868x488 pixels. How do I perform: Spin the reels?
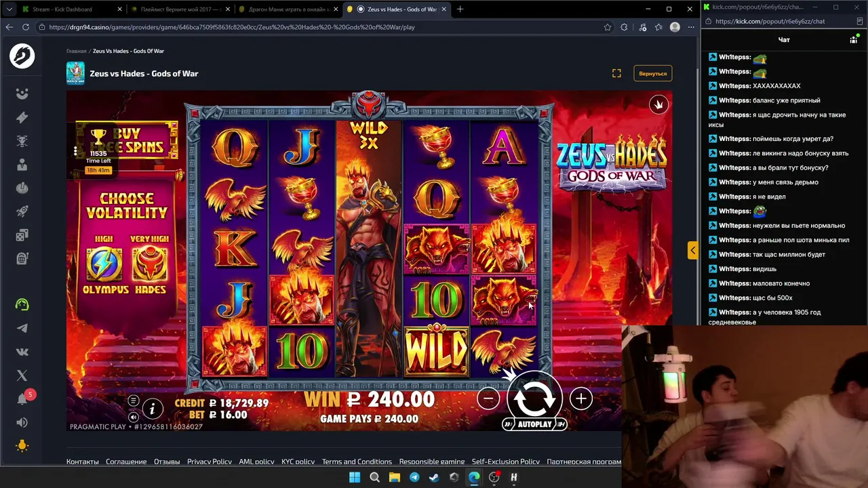click(534, 398)
